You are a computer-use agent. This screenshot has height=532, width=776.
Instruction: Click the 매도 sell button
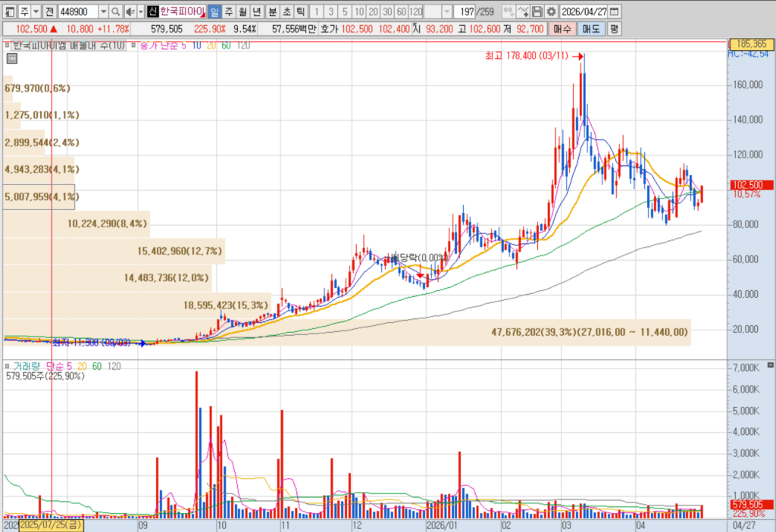591,29
